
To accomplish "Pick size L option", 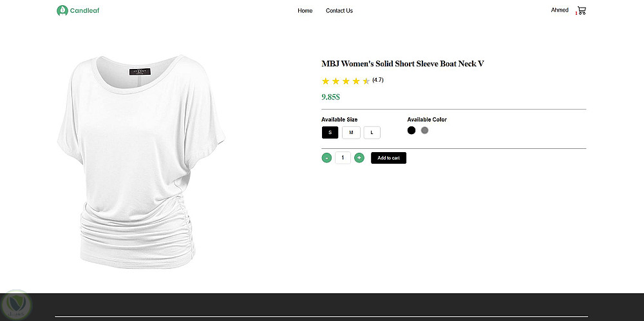I will click(372, 133).
